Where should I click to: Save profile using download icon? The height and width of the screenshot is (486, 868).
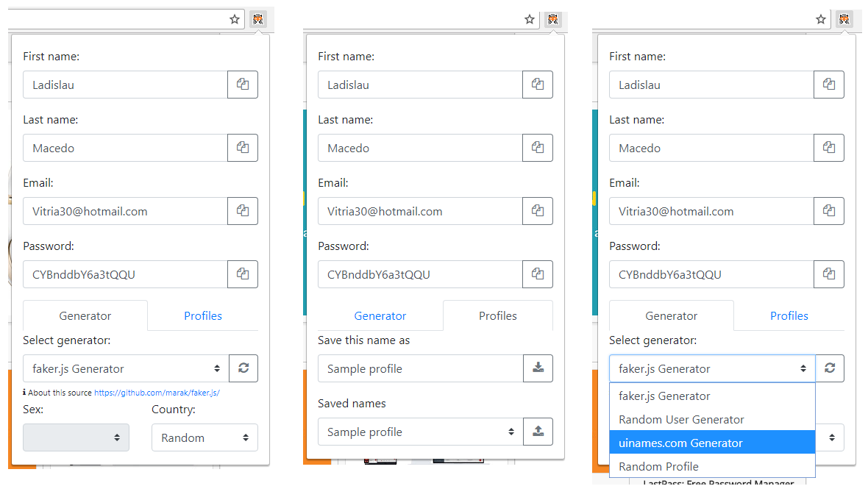coord(538,368)
